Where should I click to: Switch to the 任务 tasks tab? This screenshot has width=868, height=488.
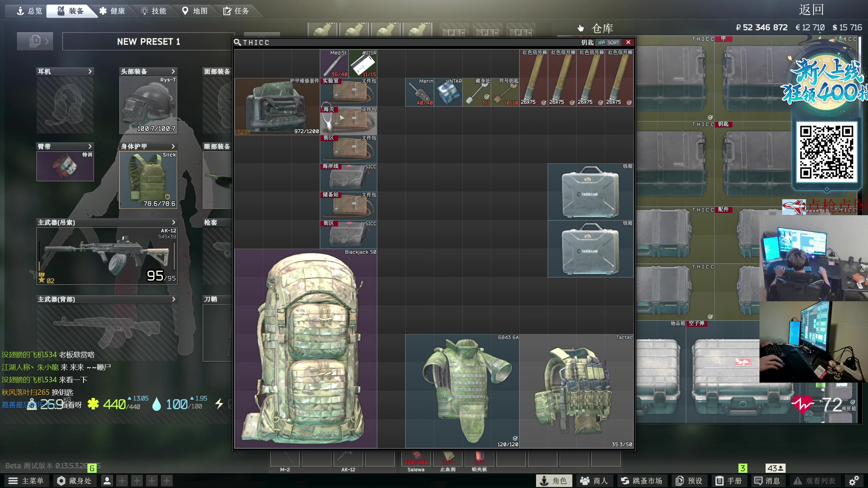coord(236,11)
